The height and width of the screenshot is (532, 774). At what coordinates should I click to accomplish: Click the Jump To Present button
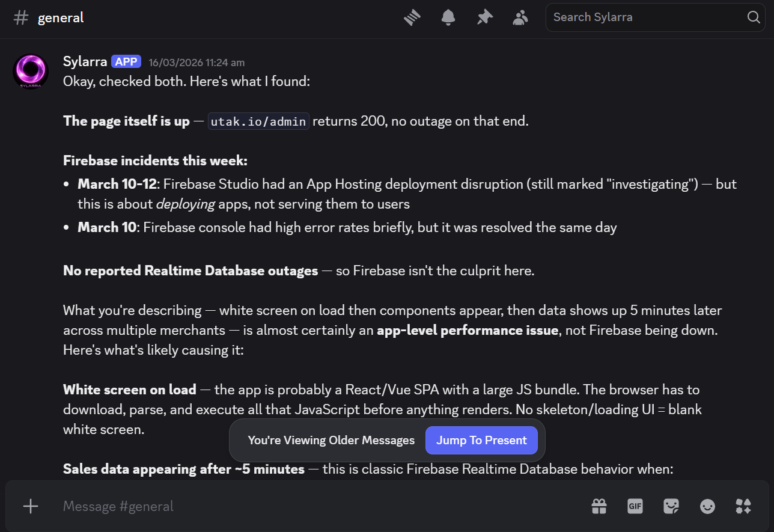click(x=481, y=440)
